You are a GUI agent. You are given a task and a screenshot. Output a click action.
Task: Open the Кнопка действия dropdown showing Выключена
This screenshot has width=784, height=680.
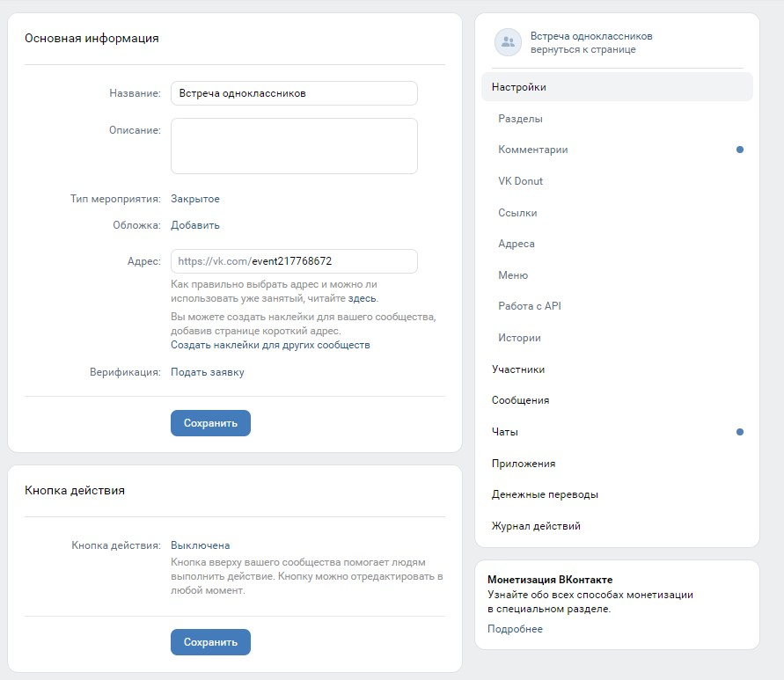(x=200, y=545)
